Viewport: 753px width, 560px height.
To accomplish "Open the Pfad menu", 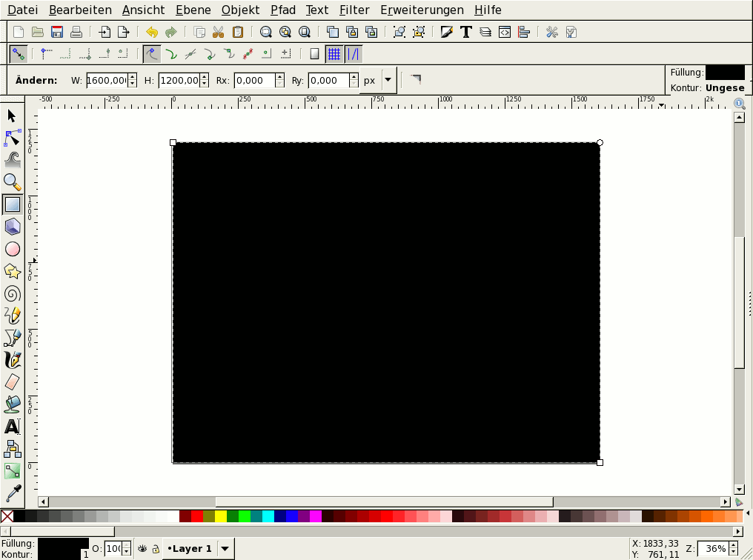I will coord(282,10).
